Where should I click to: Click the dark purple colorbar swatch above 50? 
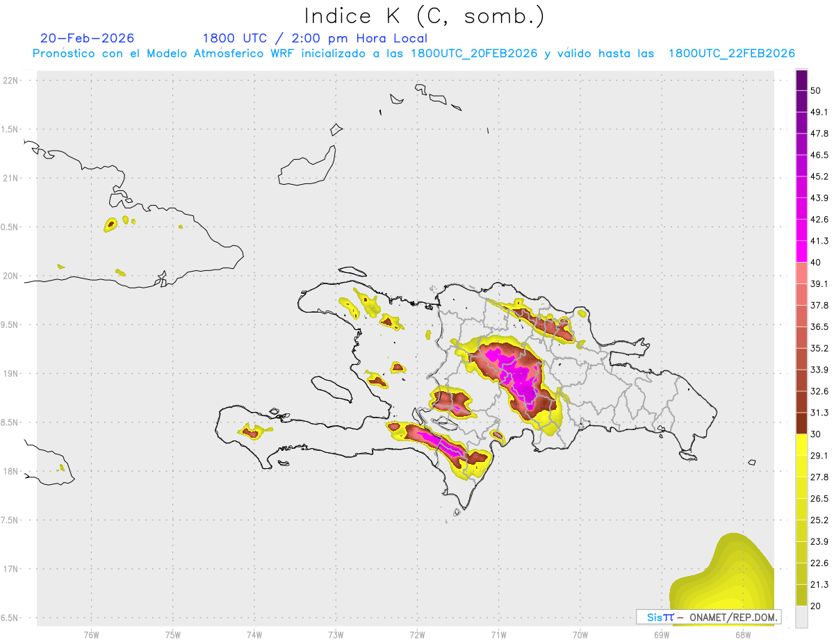801,80
